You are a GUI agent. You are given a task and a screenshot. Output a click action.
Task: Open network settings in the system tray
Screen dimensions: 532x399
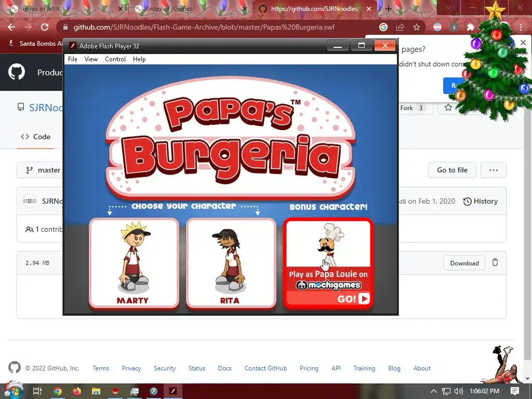(x=446, y=391)
